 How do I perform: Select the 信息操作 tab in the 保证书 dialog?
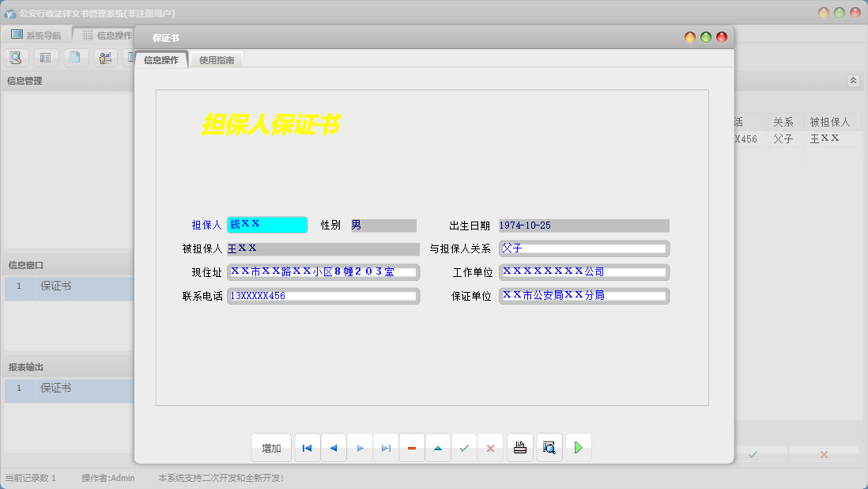coord(161,60)
